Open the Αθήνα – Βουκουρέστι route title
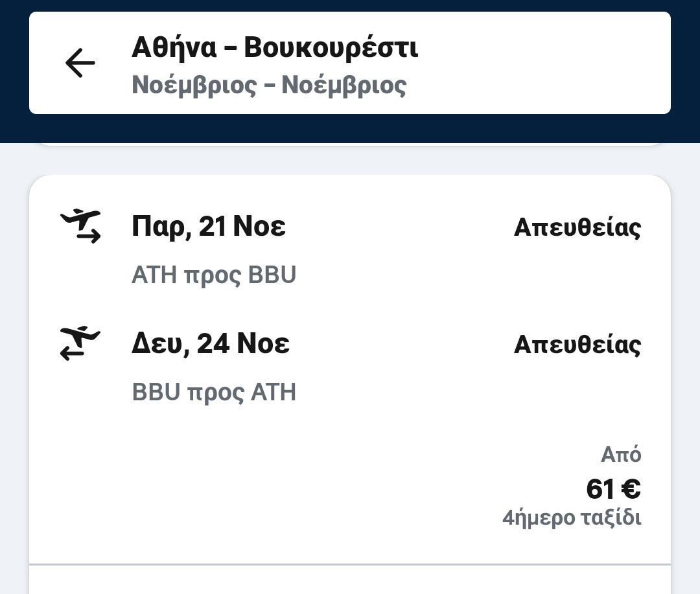The height and width of the screenshot is (594, 700). click(x=275, y=48)
